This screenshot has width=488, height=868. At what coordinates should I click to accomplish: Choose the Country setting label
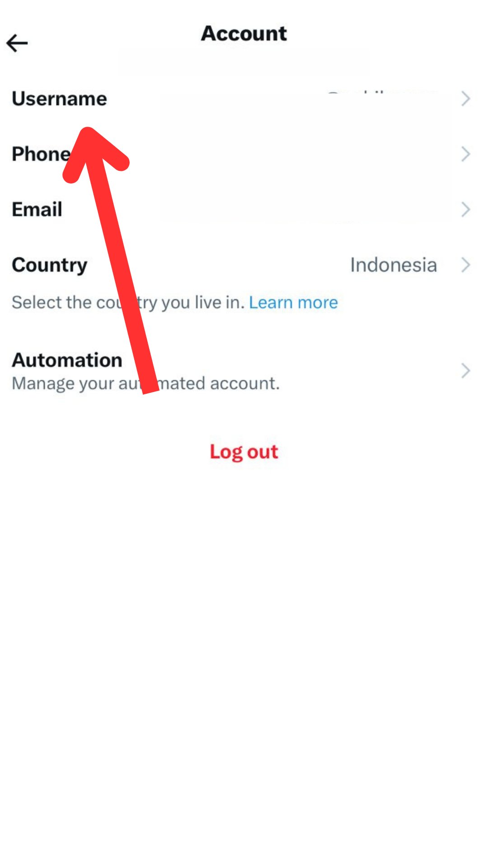[50, 265]
